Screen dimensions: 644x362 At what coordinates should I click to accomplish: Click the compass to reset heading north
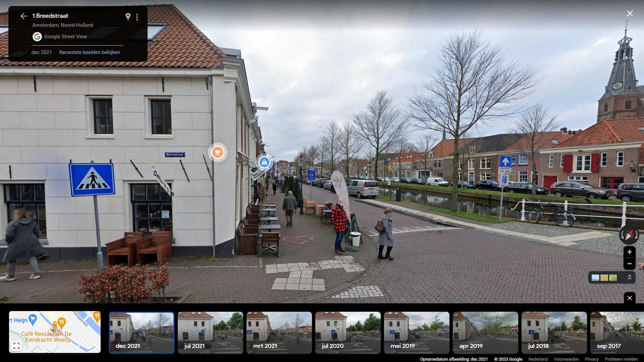[x=629, y=235]
